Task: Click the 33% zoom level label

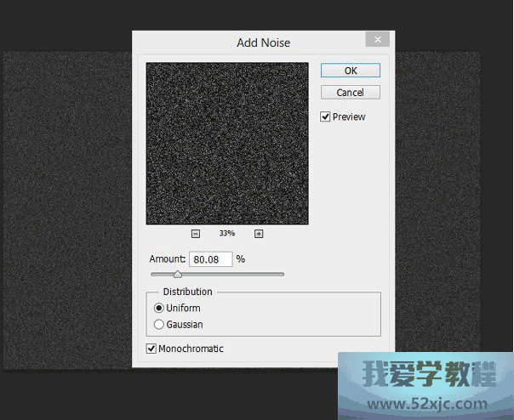Action: pos(226,234)
